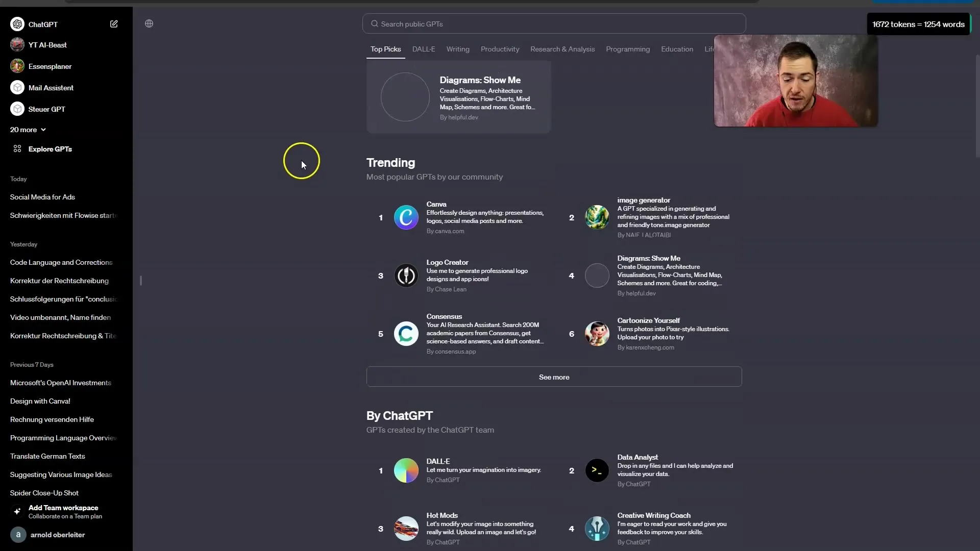This screenshot has width=980, height=551.
Task: Open Code Language and Corrections chat
Action: click(x=61, y=262)
